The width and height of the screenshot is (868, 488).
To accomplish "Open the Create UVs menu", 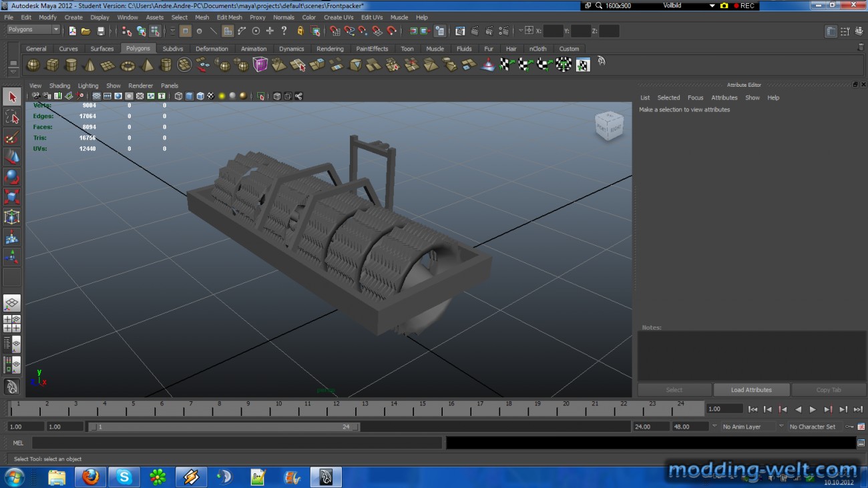I will [x=339, y=17].
